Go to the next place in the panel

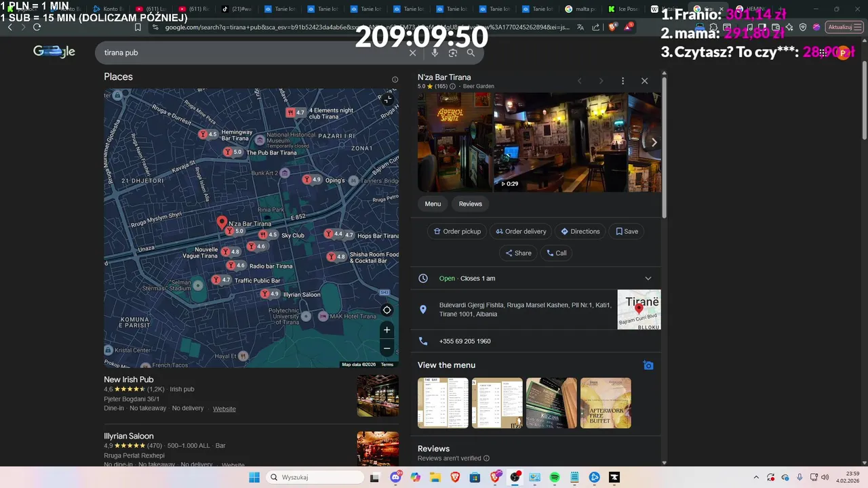click(x=601, y=81)
